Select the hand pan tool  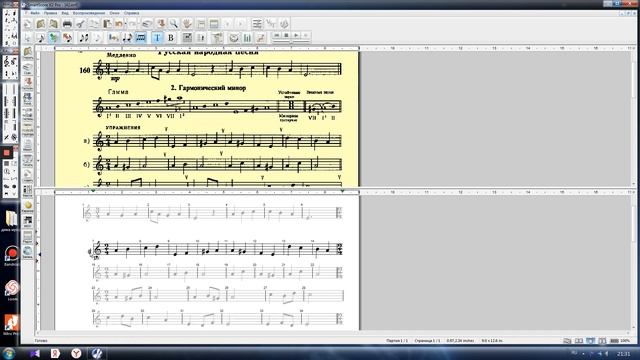pyautogui.click(x=187, y=24)
